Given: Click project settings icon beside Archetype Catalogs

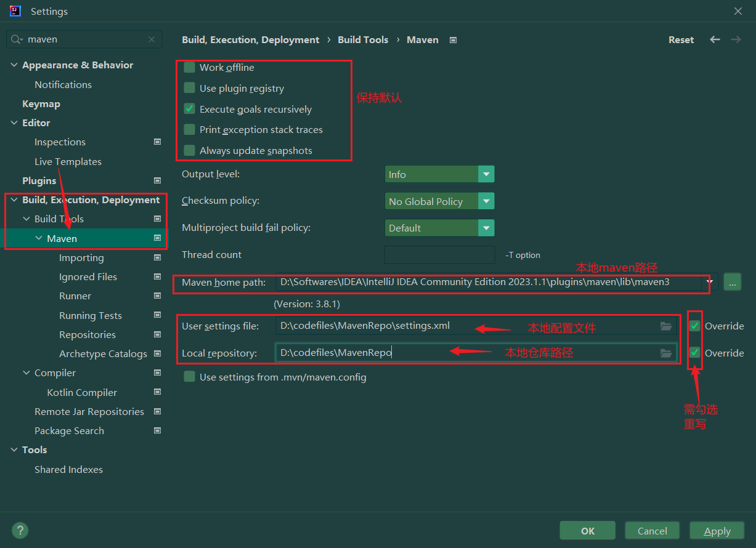Looking at the screenshot, I should [x=157, y=353].
